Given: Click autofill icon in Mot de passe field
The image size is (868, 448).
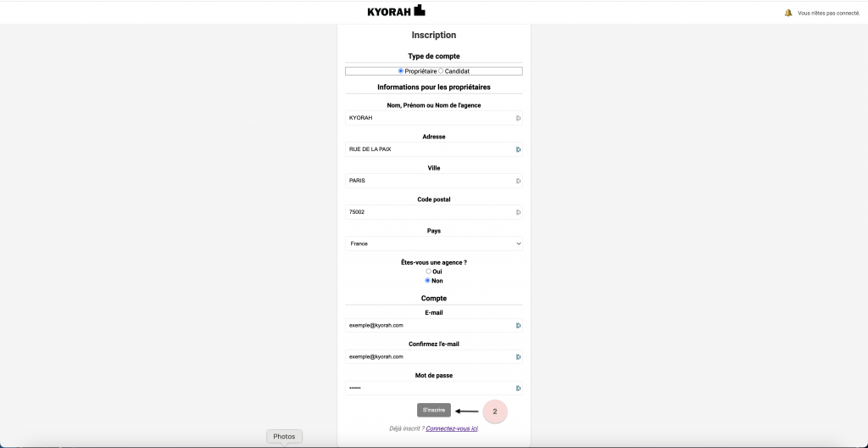Looking at the screenshot, I should pos(518,389).
